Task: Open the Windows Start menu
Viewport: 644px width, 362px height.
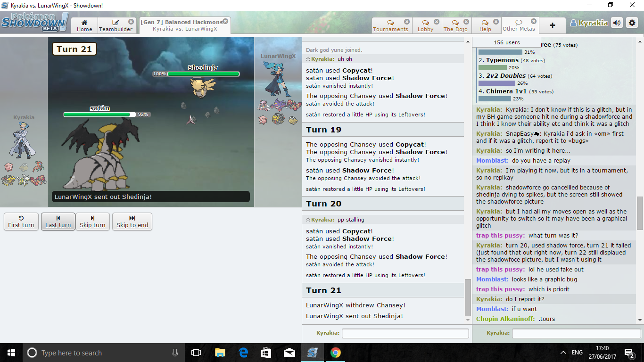Action: click(x=11, y=353)
